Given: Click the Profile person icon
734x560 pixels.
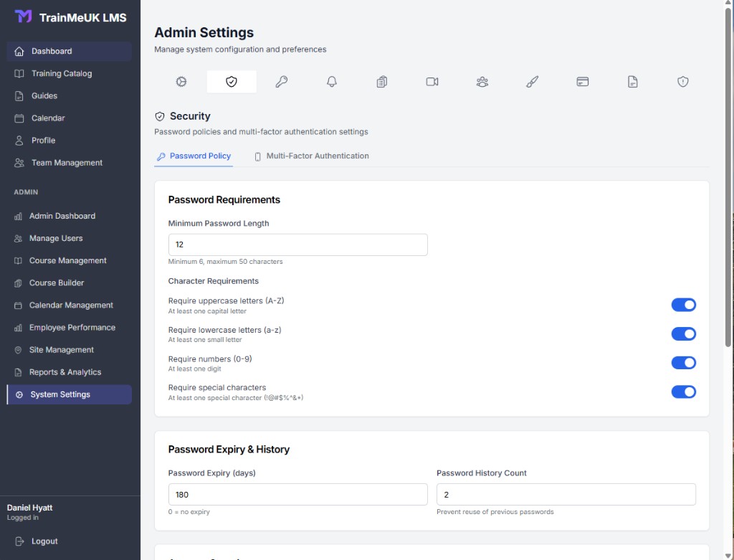Looking at the screenshot, I should point(19,141).
